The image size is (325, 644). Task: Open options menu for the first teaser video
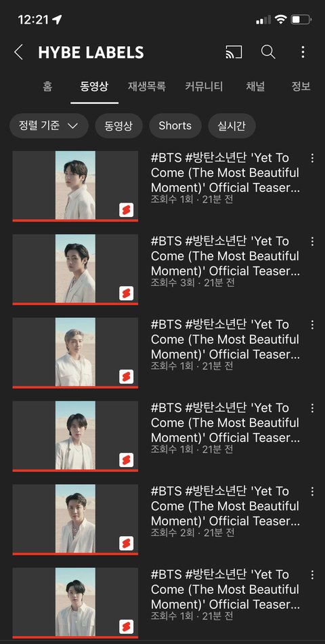(x=312, y=158)
